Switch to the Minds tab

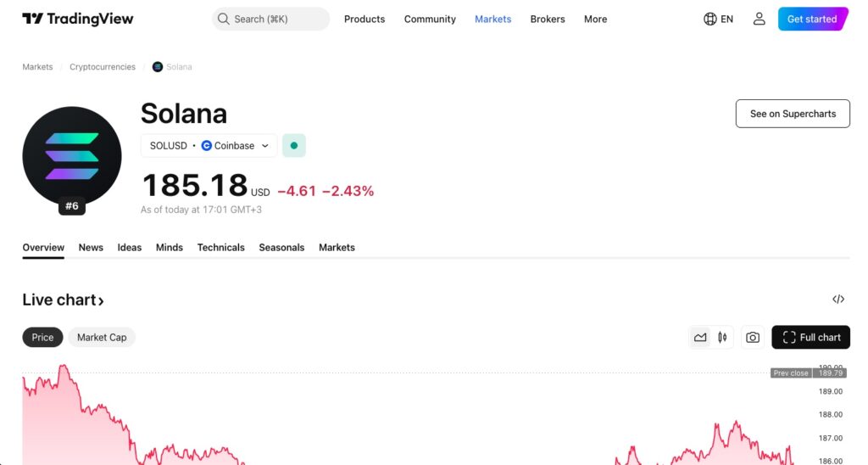pyautogui.click(x=170, y=248)
